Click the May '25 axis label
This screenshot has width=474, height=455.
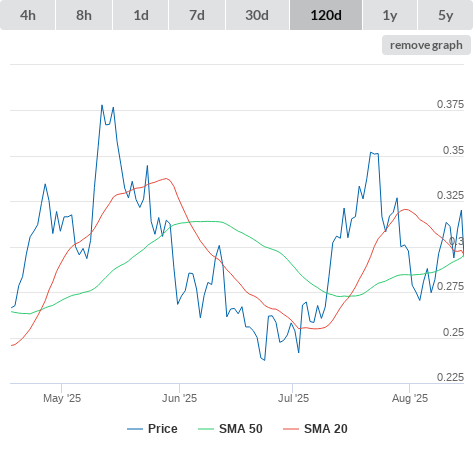62,398
